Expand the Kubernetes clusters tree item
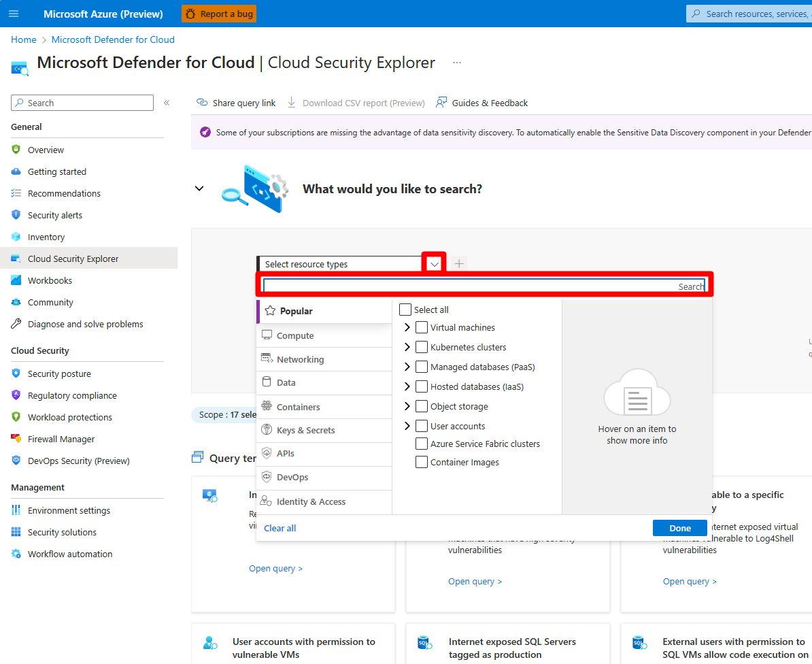 click(407, 347)
